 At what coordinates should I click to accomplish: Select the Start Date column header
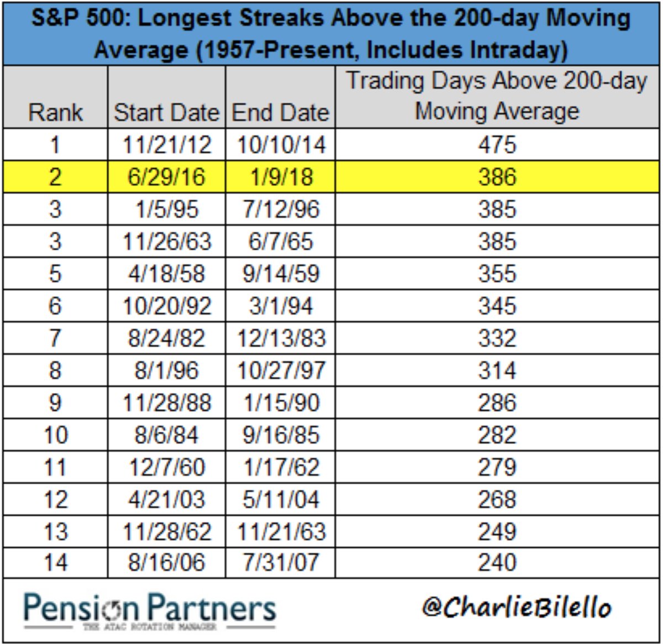[166, 112]
